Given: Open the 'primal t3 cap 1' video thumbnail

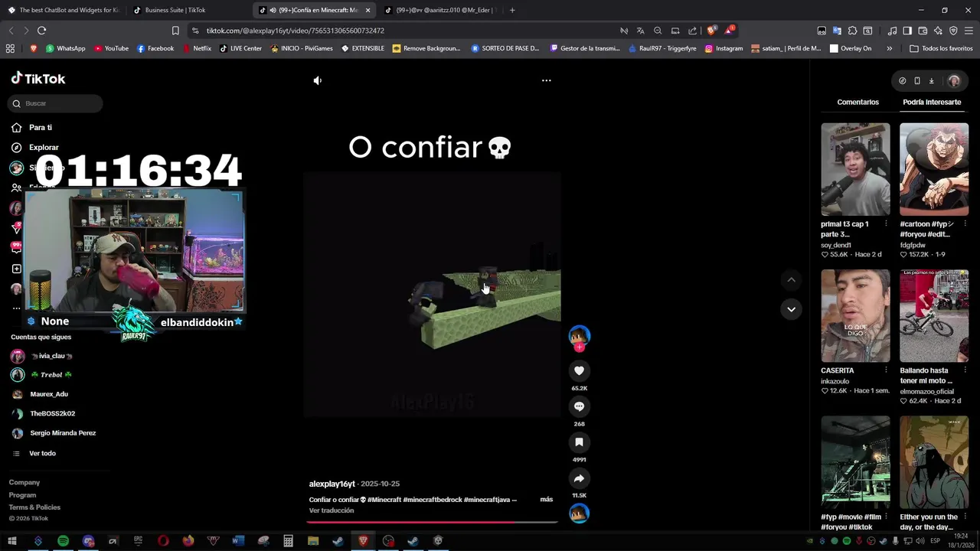Looking at the screenshot, I should tap(855, 169).
